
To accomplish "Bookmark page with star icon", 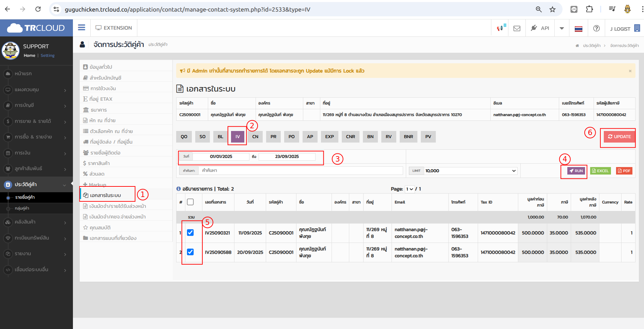I will coord(552,10).
